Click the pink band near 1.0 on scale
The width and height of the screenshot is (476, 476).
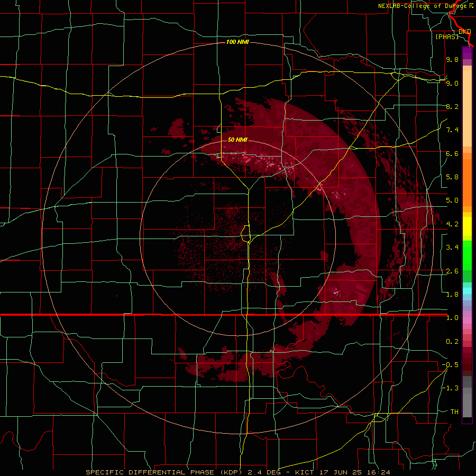coord(467,321)
